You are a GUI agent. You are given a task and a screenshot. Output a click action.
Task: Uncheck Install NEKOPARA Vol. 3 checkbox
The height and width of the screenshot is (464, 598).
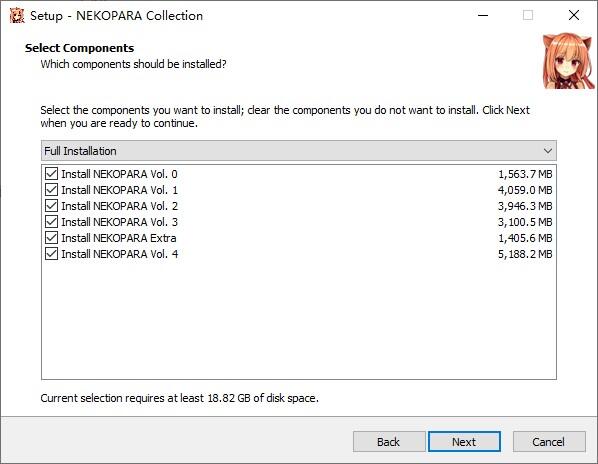point(51,222)
